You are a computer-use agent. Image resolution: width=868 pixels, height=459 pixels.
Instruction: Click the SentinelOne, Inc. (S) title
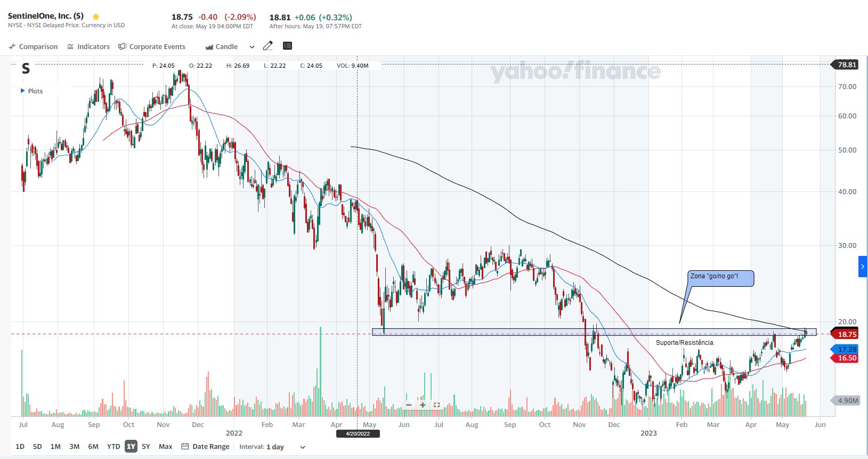coord(46,16)
